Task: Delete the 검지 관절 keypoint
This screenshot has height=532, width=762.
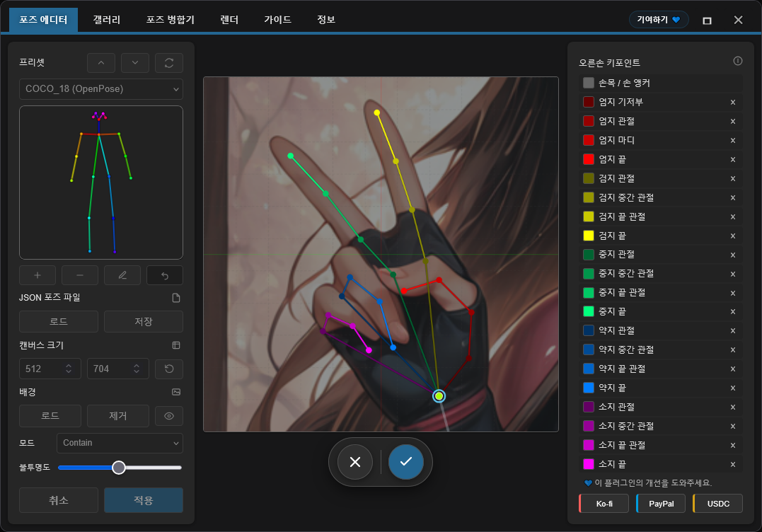Action: pyautogui.click(x=733, y=179)
